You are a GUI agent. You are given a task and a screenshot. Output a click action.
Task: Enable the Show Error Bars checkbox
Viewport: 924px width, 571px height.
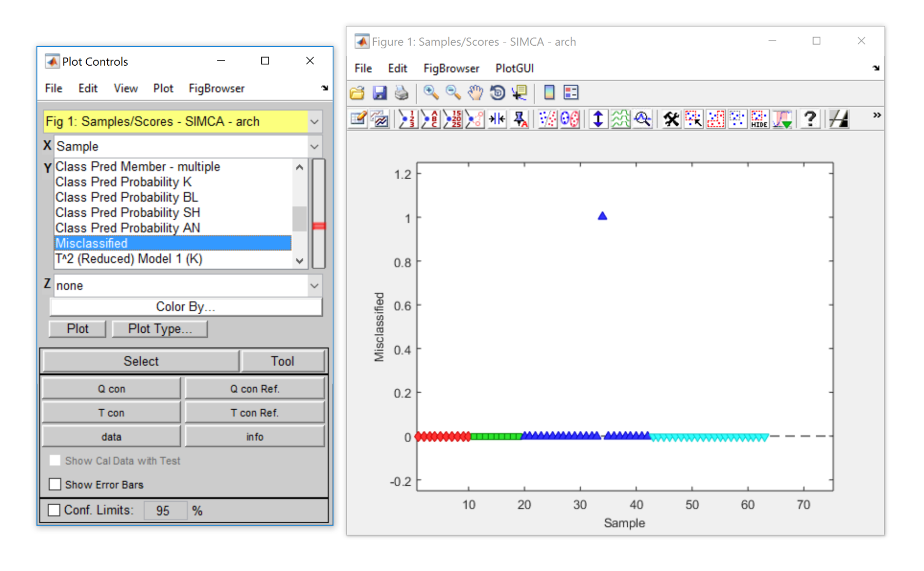(55, 484)
